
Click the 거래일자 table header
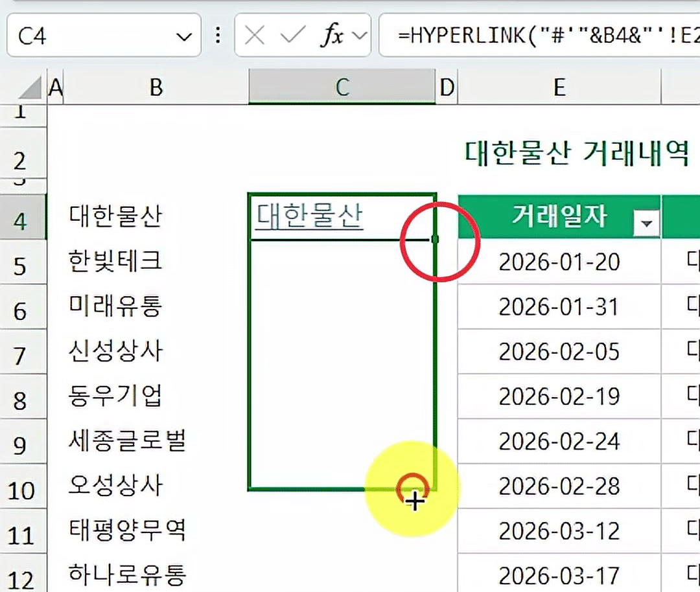coord(559,216)
